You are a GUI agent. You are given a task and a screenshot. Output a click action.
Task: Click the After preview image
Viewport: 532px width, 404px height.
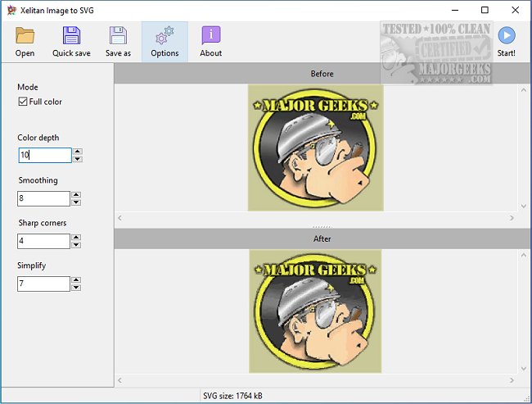pos(315,311)
